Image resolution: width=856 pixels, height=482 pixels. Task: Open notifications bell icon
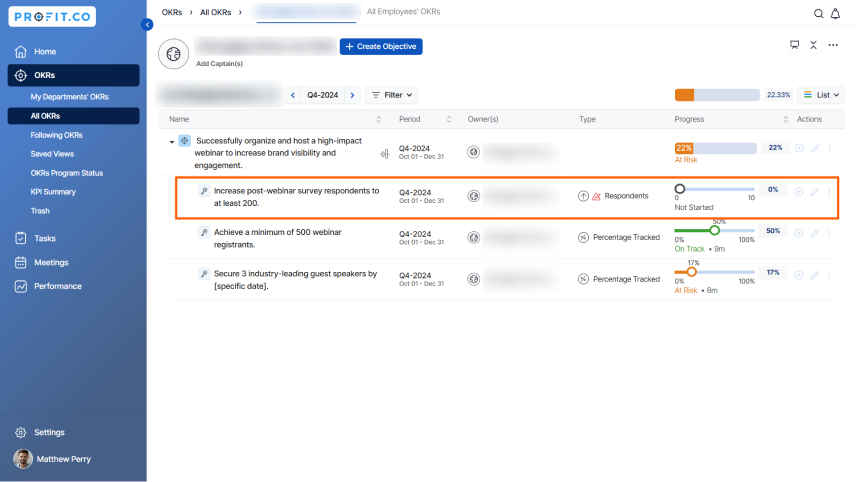pyautogui.click(x=835, y=14)
